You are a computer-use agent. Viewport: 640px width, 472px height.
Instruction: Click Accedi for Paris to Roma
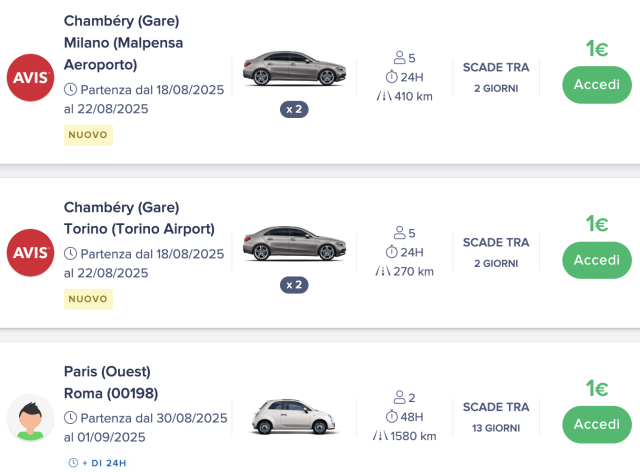pos(597,424)
